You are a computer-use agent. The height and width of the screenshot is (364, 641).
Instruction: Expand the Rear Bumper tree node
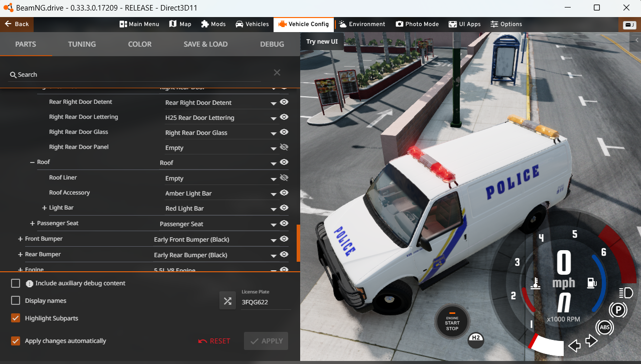click(x=20, y=255)
